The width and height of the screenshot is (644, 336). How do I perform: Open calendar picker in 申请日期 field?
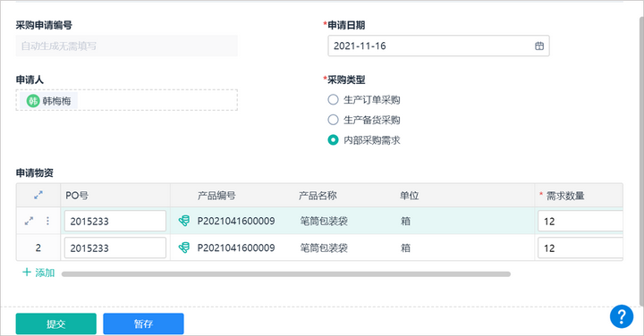tap(539, 46)
